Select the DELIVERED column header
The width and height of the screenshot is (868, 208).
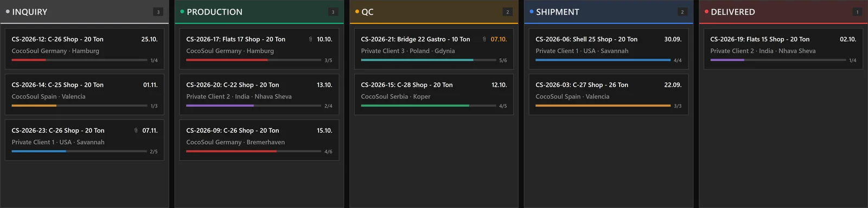[783, 12]
